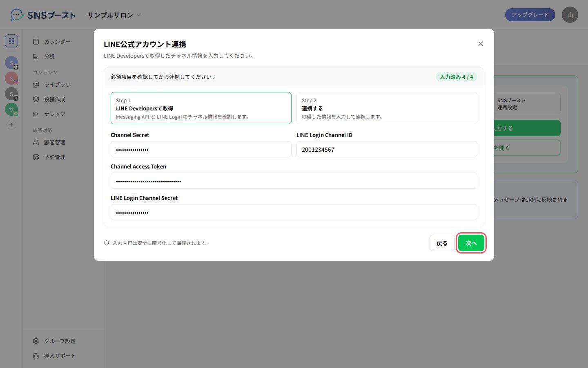Switch to Step 1 LINE Developersで取得
The height and width of the screenshot is (368, 588).
(x=201, y=108)
